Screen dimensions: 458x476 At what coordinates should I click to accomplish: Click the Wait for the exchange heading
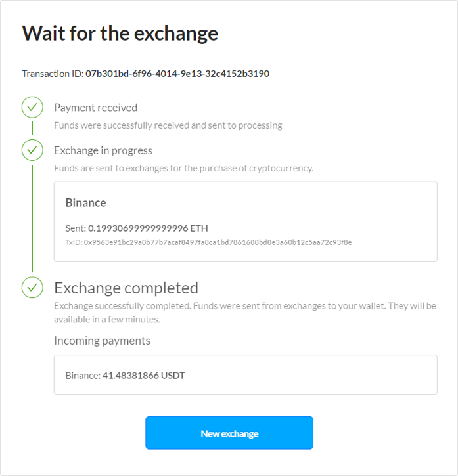(120, 33)
